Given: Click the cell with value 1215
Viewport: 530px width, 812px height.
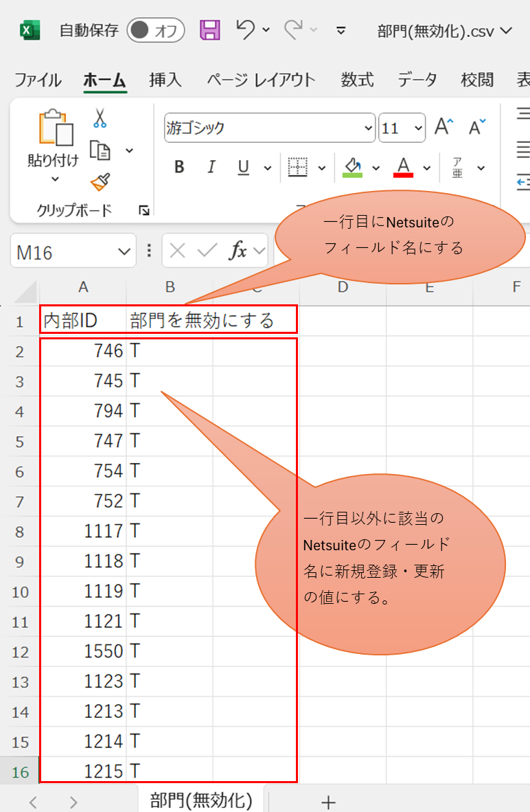Looking at the screenshot, I should coord(83,771).
